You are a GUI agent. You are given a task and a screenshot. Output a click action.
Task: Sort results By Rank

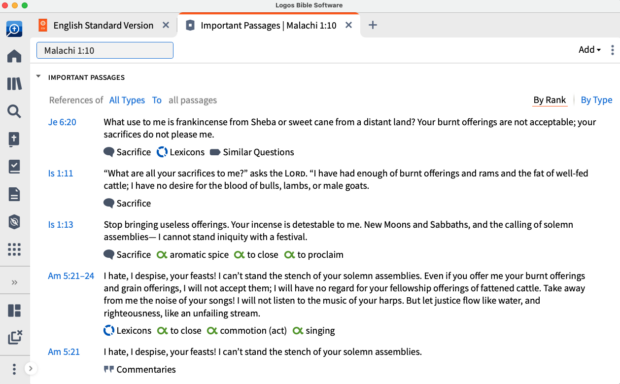click(x=550, y=100)
